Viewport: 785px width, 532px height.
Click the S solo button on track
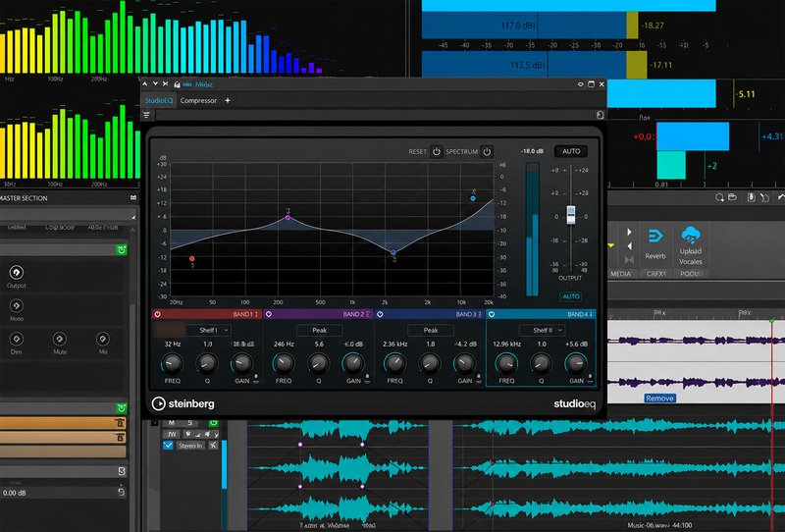189,423
